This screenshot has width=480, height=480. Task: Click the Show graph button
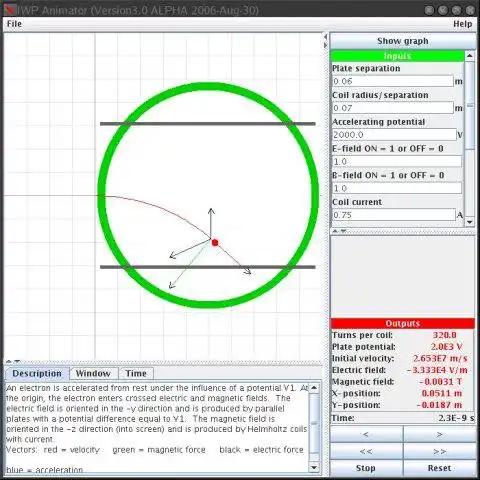(403, 41)
